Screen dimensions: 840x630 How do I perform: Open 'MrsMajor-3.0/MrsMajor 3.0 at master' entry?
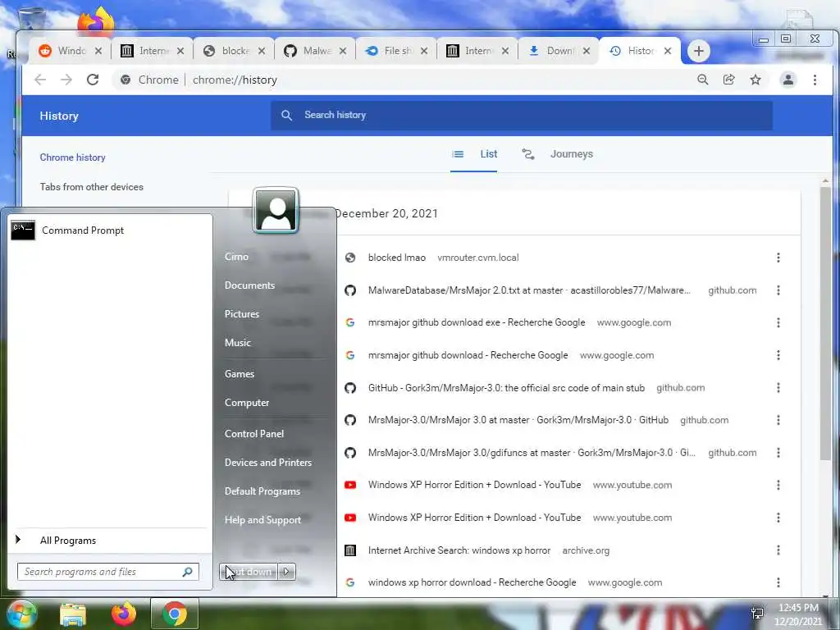pyautogui.click(x=518, y=420)
